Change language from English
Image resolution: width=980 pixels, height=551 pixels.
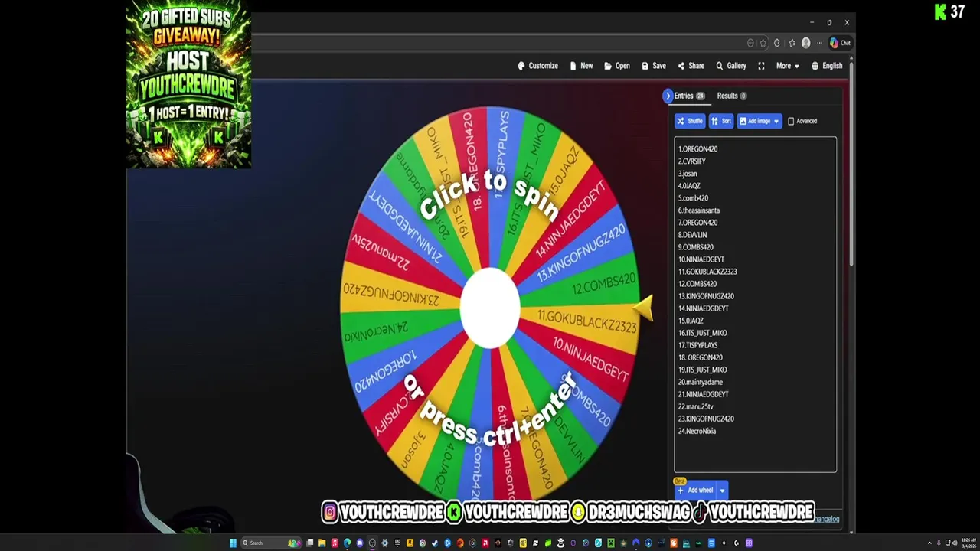(827, 66)
